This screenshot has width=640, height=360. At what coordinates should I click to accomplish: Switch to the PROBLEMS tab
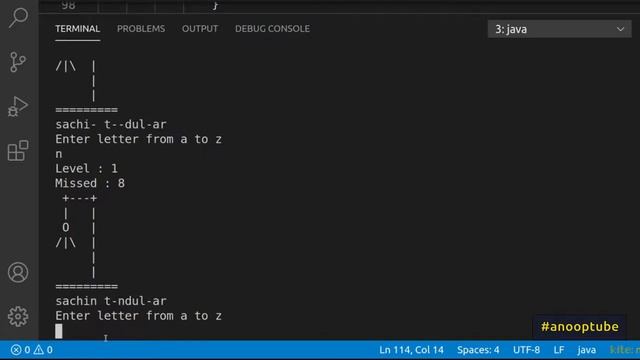pos(141,29)
